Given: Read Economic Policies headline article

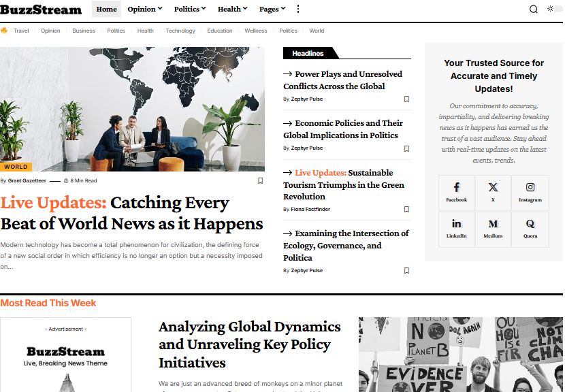Looking at the screenshot, I should pos(346,129).
